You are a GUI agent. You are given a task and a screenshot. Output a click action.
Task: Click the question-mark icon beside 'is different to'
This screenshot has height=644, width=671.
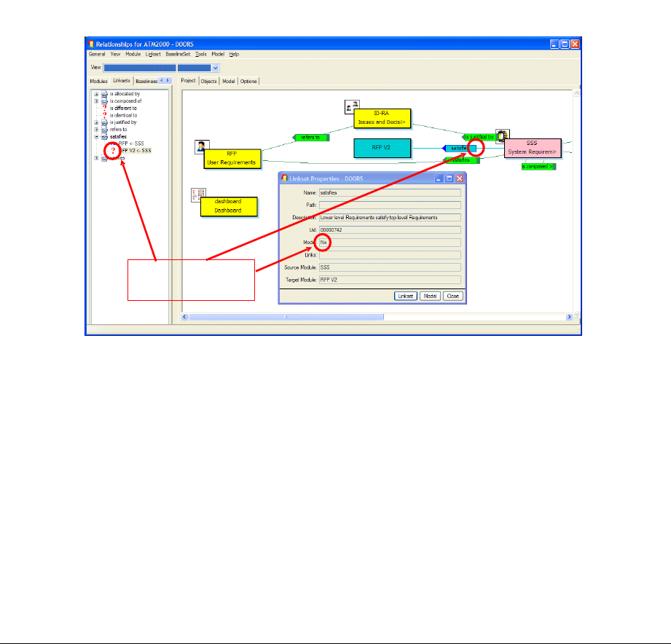click(x=104, y=109)
